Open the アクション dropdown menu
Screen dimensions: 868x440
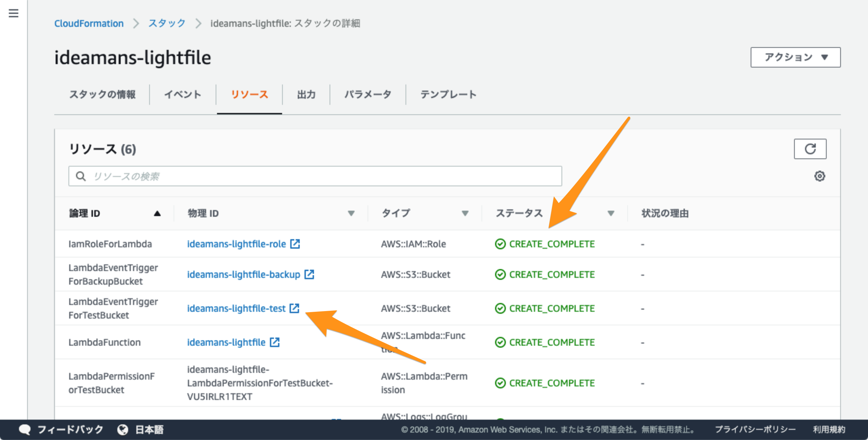click(x=795, y=57)
